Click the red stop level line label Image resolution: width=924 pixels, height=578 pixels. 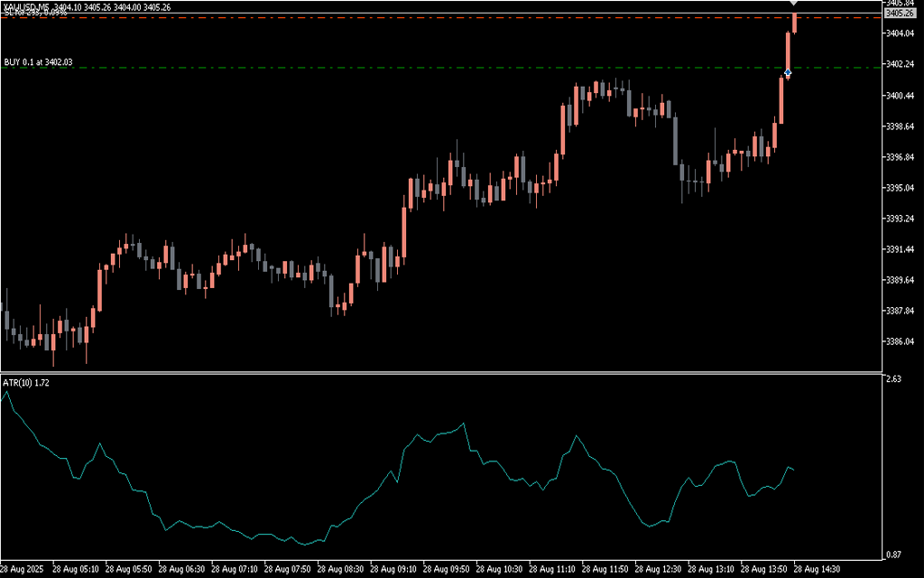coord(35,13)
